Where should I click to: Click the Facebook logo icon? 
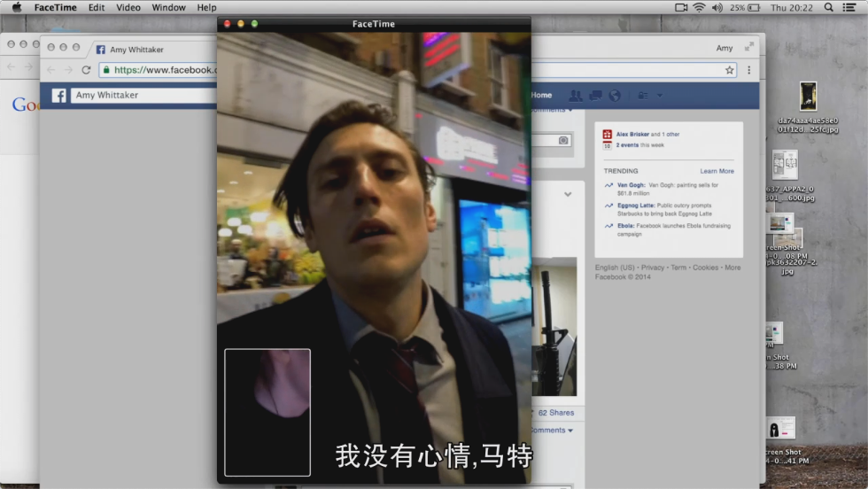coord(59,96)
